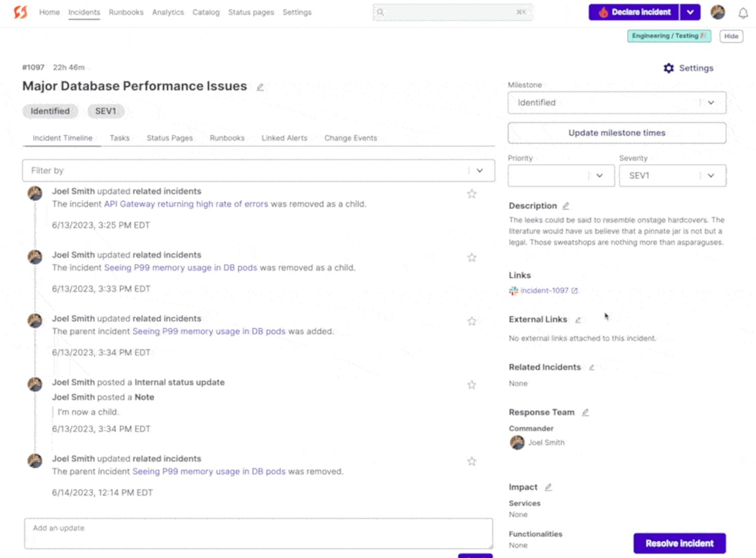Screen dimensions: 756x558
Task: Click the SEV1 severity badge
Action: pyautogui.click(x=106, y=111)
